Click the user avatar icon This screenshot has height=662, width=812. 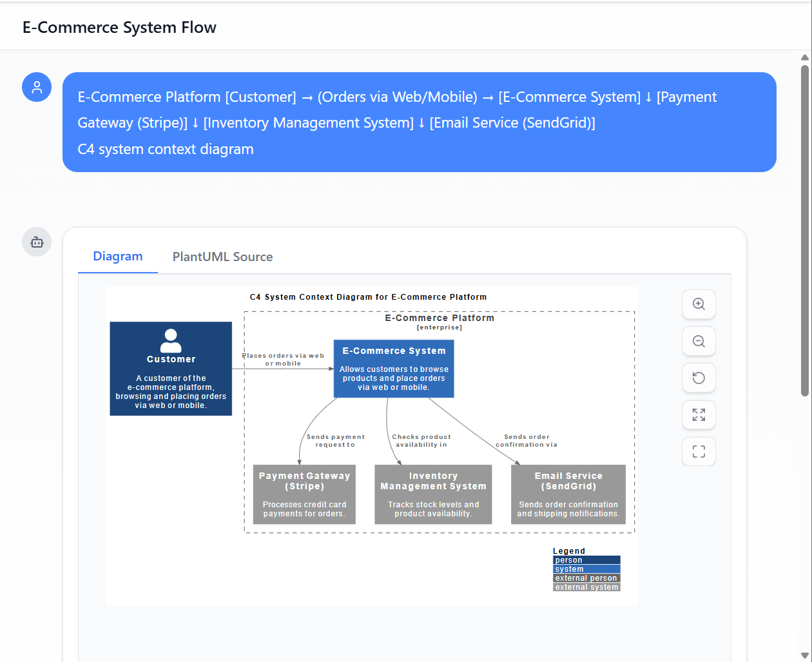37,87
